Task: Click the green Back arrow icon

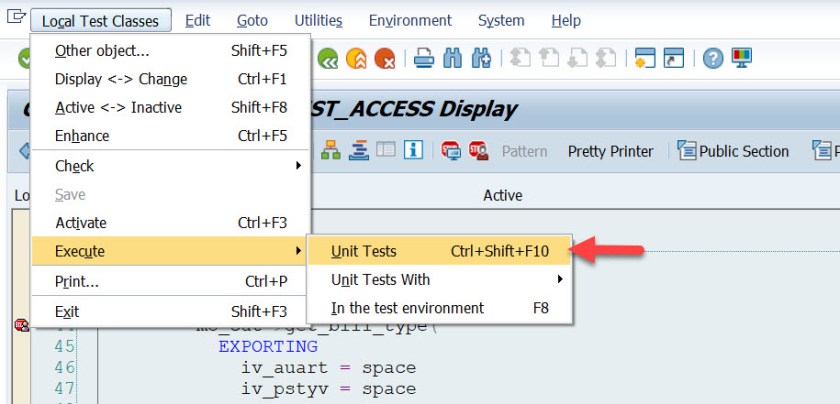Action: [328, 59]
